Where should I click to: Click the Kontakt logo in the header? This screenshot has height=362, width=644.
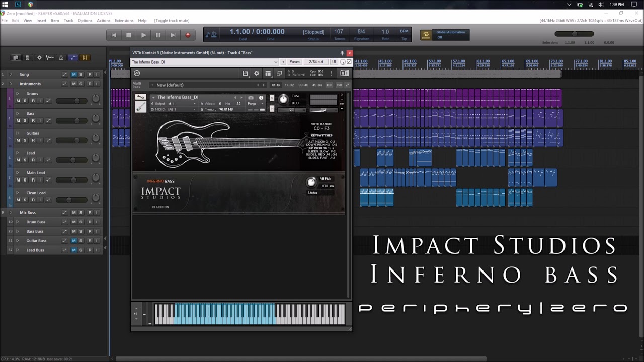click(137, 73)
